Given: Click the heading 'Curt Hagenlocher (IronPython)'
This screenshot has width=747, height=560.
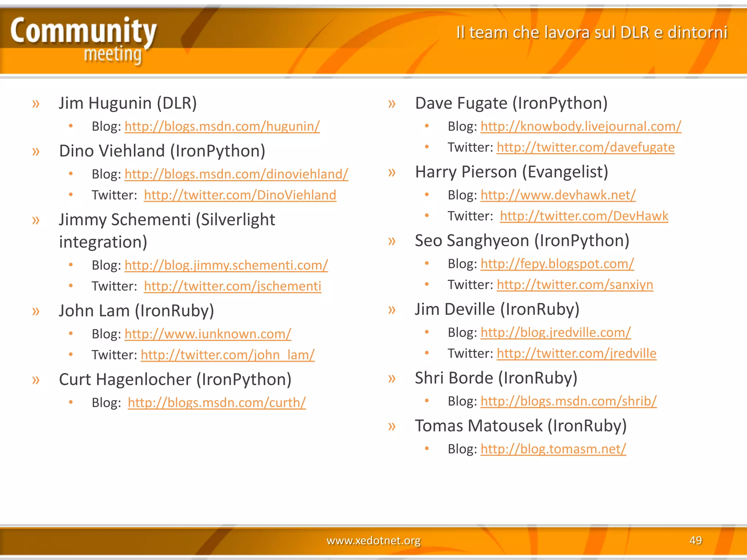Looking at the screenshot, I should [175, 380].
